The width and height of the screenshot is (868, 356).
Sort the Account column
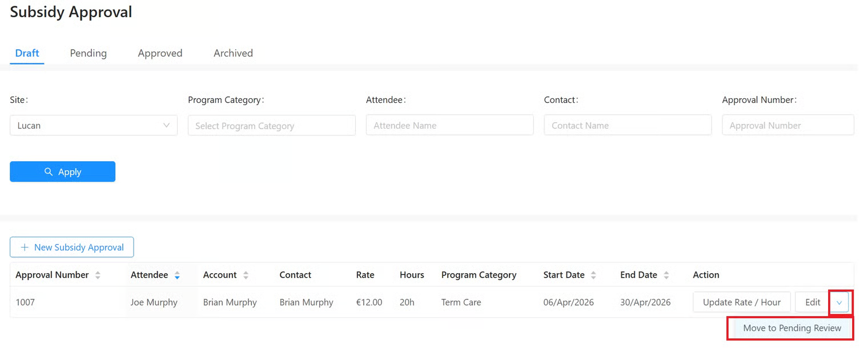click(x=246, y=275)
